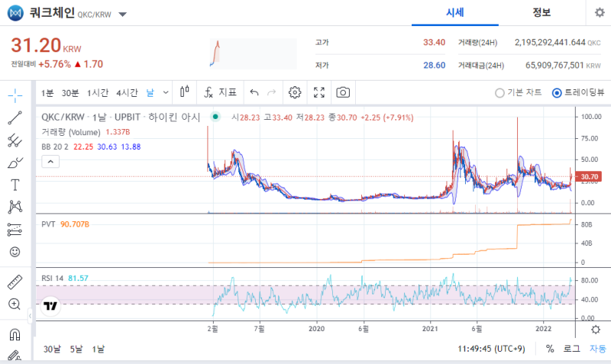Click the 31.20 KRW current price
Screen dimensions: 611x364
pyautogui.click(x=46, y=46)
